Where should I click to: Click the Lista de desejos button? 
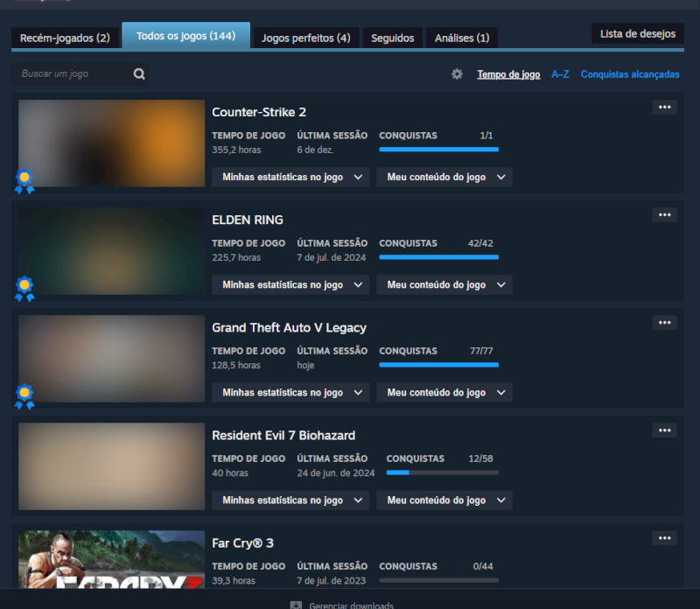(x=638, y=34)
